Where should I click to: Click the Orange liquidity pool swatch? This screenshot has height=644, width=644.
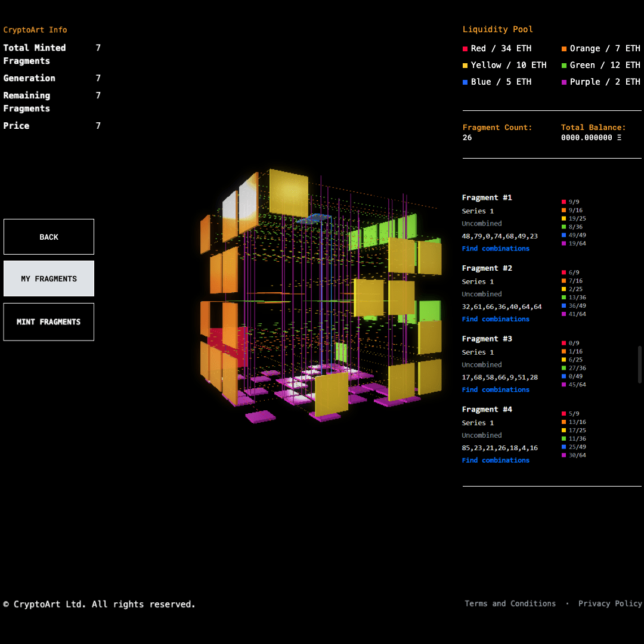click(564, 49)
